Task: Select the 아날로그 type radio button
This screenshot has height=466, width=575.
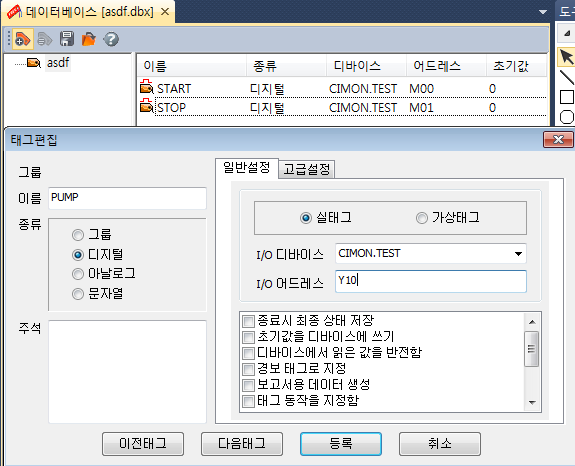Action: (x=78, y=274)
